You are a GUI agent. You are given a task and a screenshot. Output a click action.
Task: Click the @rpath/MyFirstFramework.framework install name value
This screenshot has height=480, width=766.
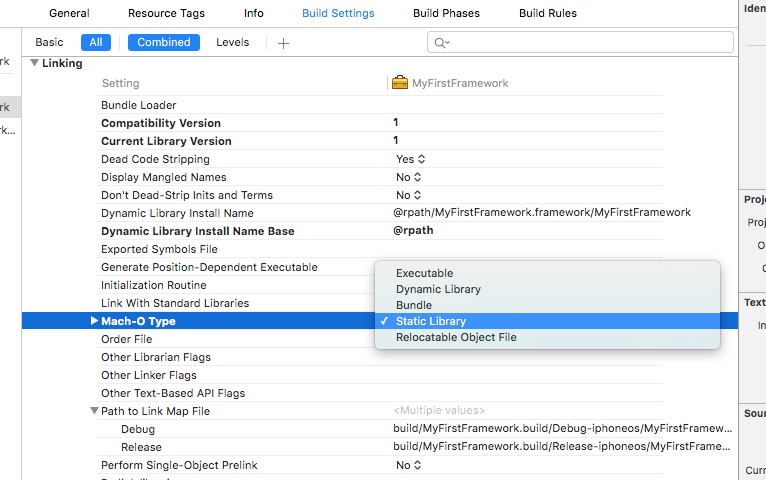pyautogui.click(x=542, y=212)
